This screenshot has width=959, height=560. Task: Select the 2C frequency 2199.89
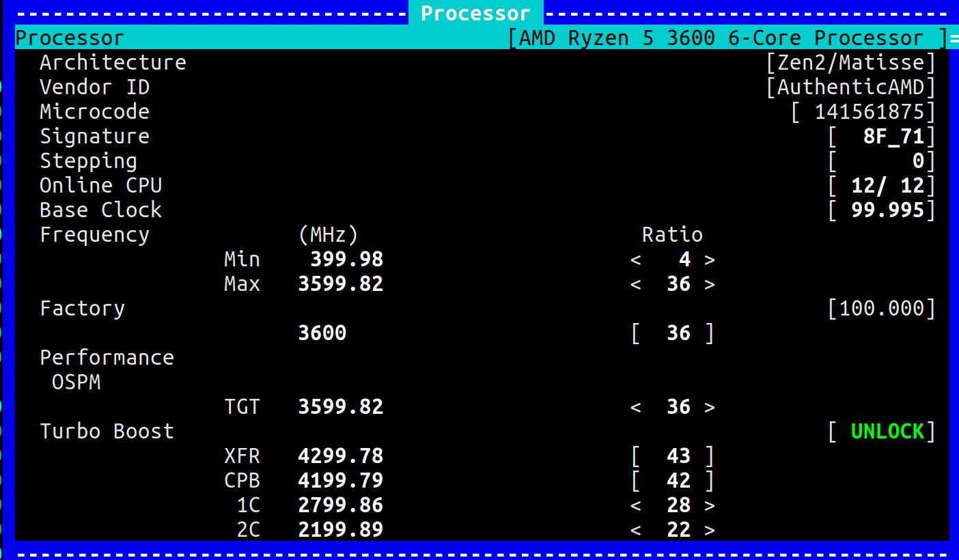pyautogui.click(x=340, y=530)
